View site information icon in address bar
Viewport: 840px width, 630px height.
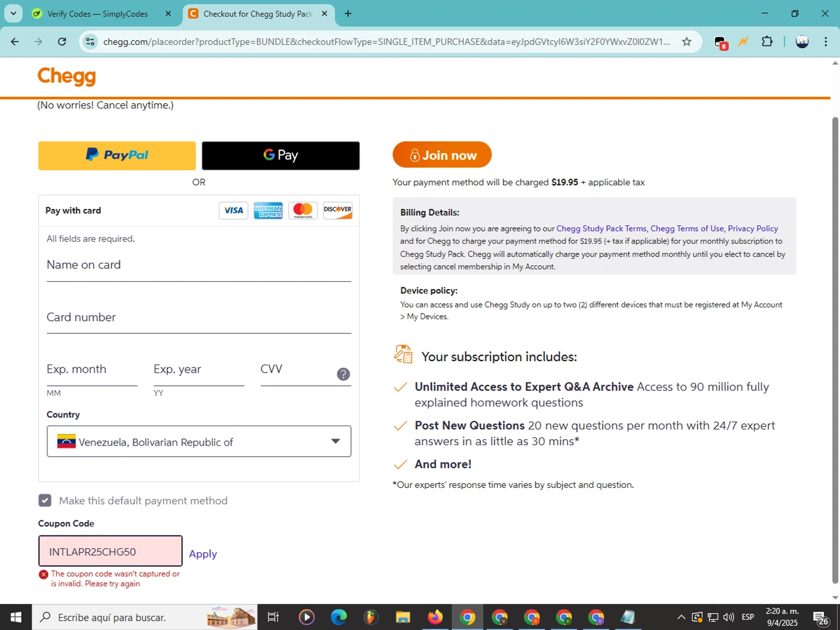pyautogui.click(x=90, y=41)
